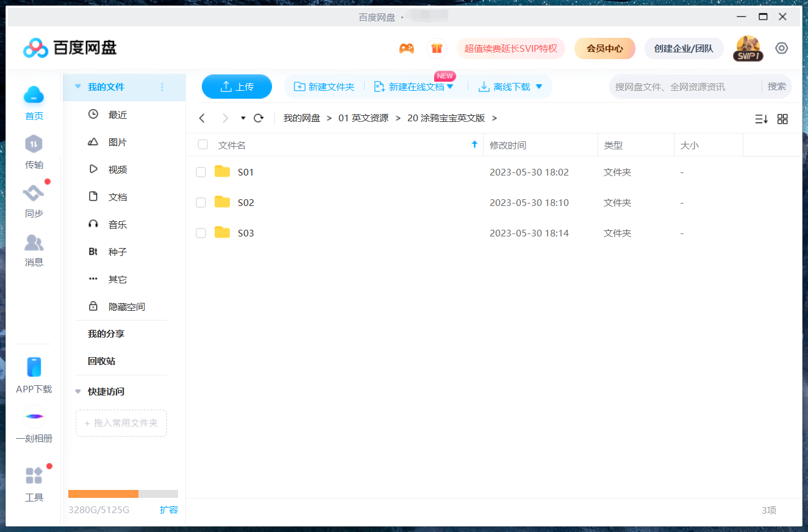
Task: Check the S03 folder checkbox
Action: (201, 233)
